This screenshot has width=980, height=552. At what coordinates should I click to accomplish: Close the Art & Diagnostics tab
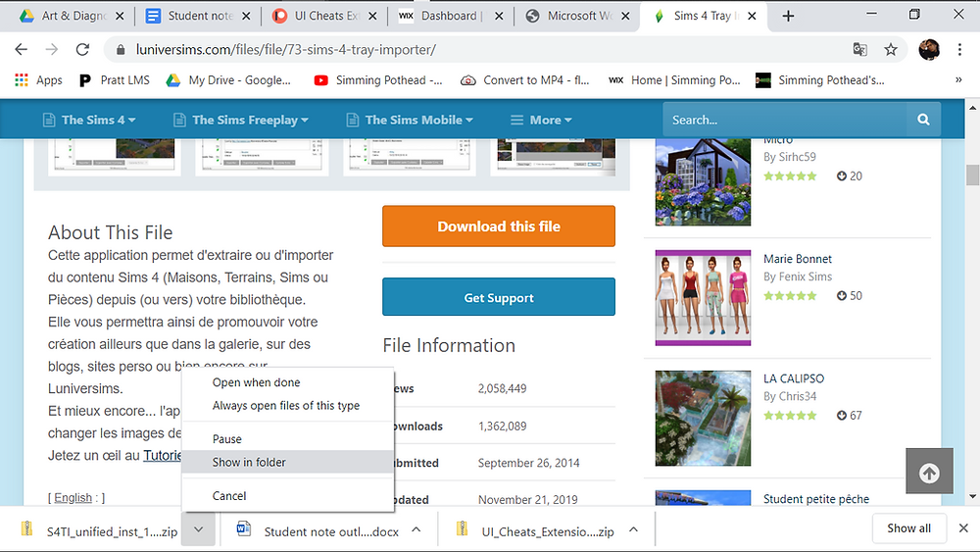click(x=120, y=17)
